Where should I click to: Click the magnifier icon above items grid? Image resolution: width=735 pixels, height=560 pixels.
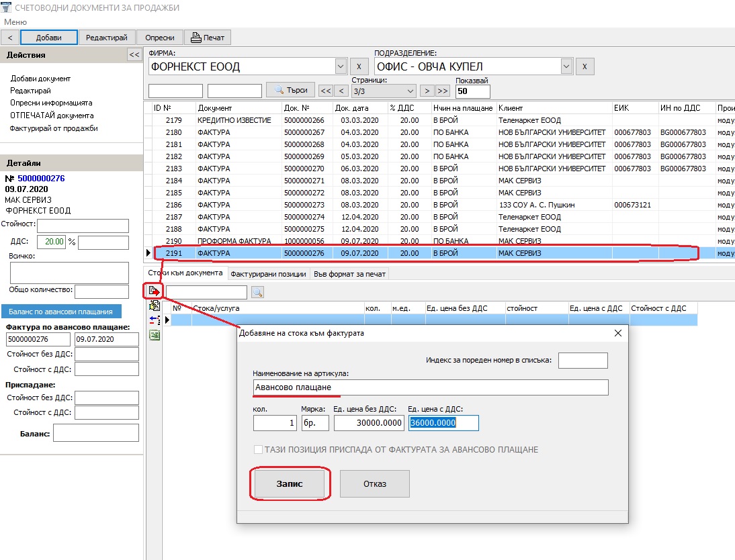[x=257, y=292]
